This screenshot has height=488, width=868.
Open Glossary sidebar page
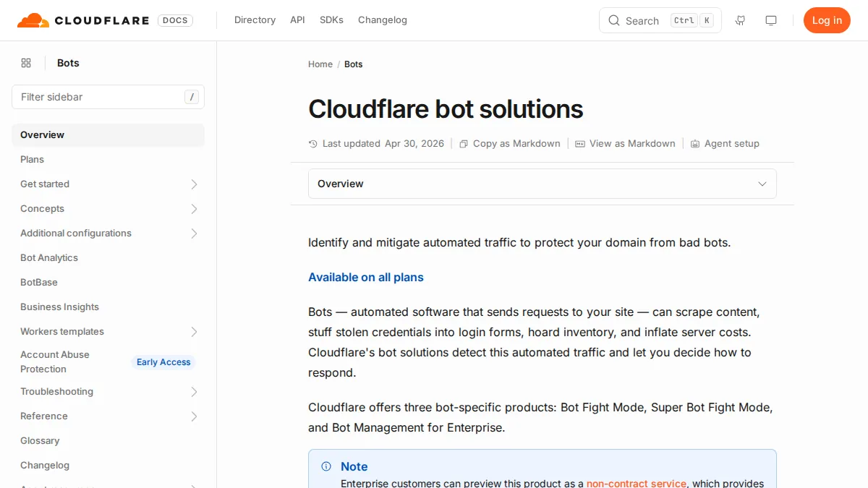(40, 441)
